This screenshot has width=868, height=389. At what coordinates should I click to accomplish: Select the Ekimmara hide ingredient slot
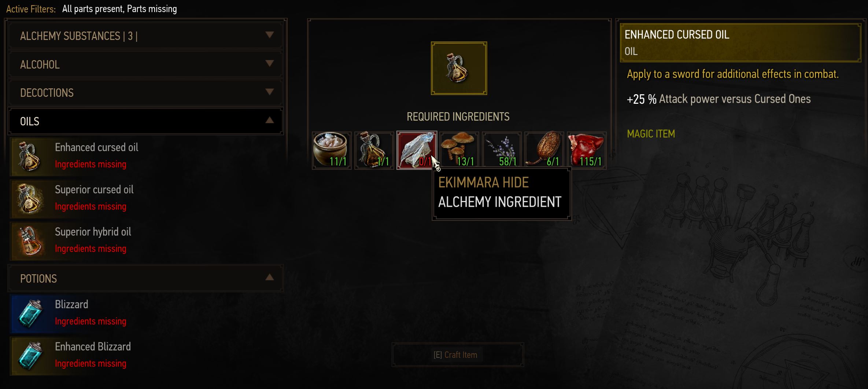pyautogui.click(x=417, y=150)
